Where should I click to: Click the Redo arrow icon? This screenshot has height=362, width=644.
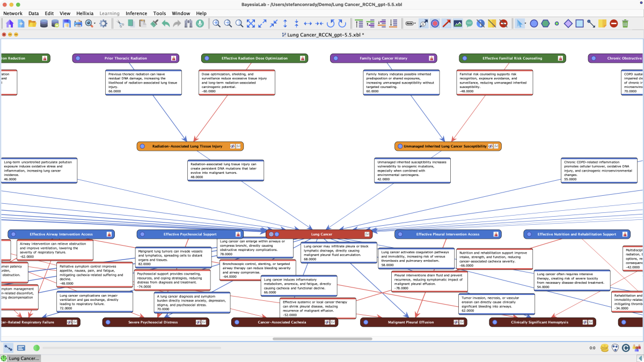pos(177,24)
